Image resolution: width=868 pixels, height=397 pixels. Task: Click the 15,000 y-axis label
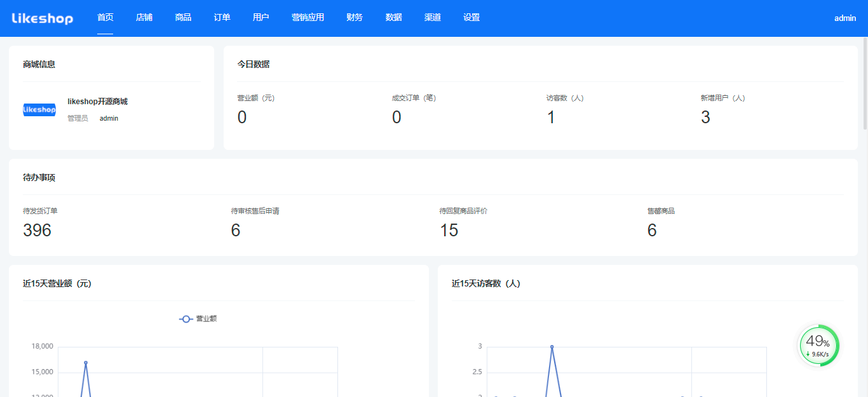[42, 372]
